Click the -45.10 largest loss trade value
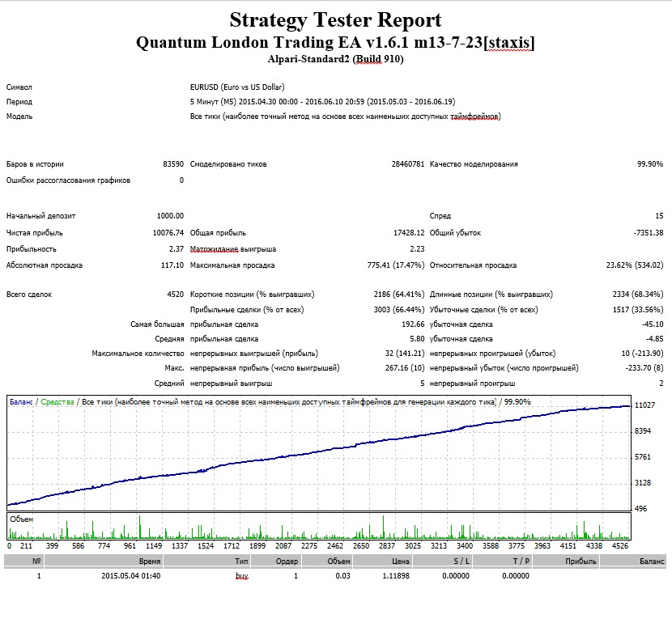The height and width of the screenshot is (640, 672). (653, 324)
